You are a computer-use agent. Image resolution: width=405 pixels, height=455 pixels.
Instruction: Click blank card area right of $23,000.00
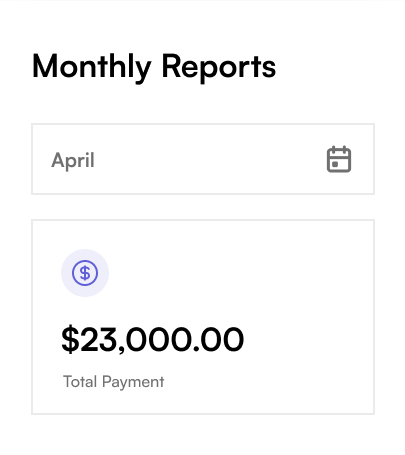coord(308,339)
